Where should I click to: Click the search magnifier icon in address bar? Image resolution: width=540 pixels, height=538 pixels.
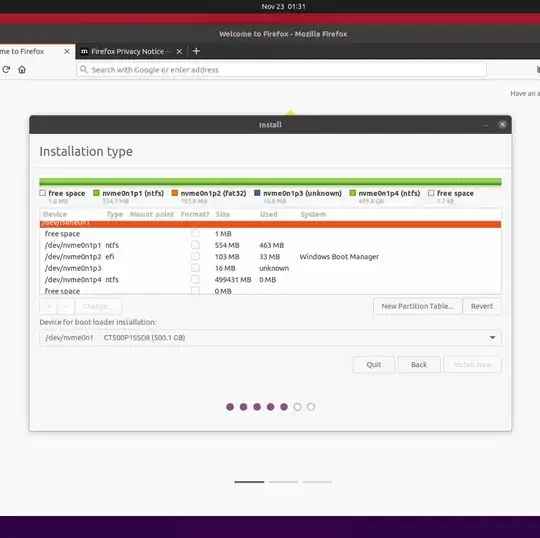click(x=83, y=70)
